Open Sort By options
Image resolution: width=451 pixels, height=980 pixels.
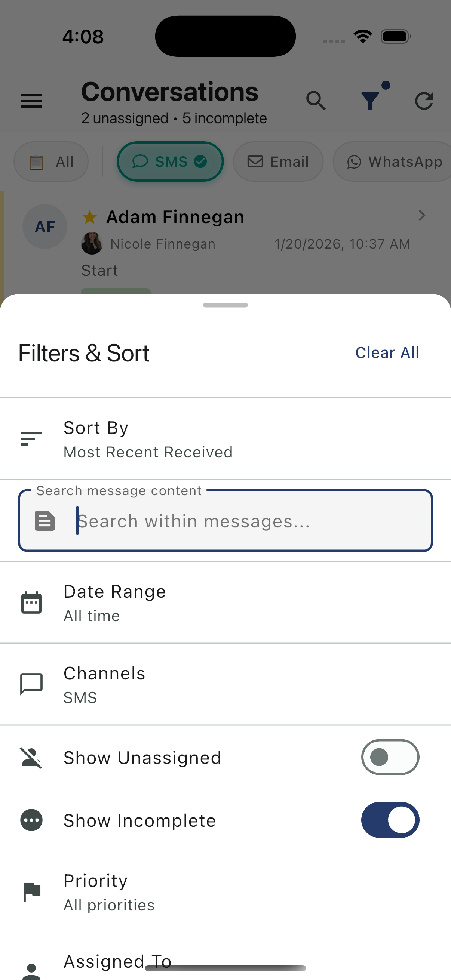148,440
